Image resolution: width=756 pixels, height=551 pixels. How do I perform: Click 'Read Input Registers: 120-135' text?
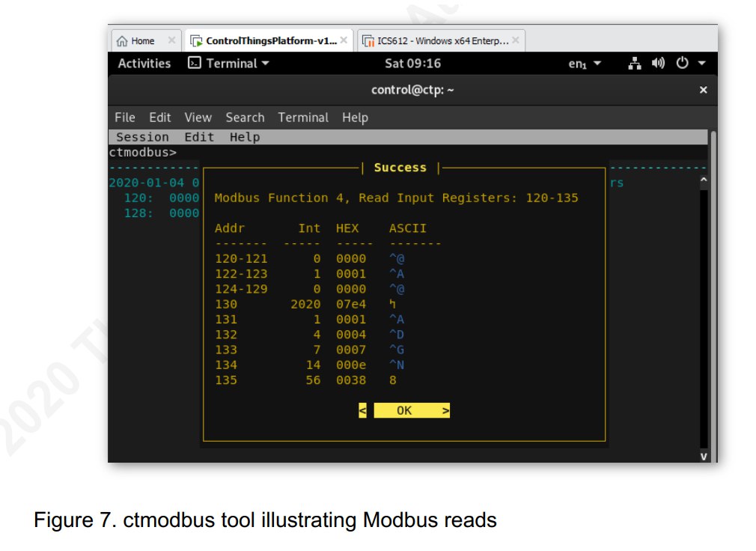tap(468, 198)
